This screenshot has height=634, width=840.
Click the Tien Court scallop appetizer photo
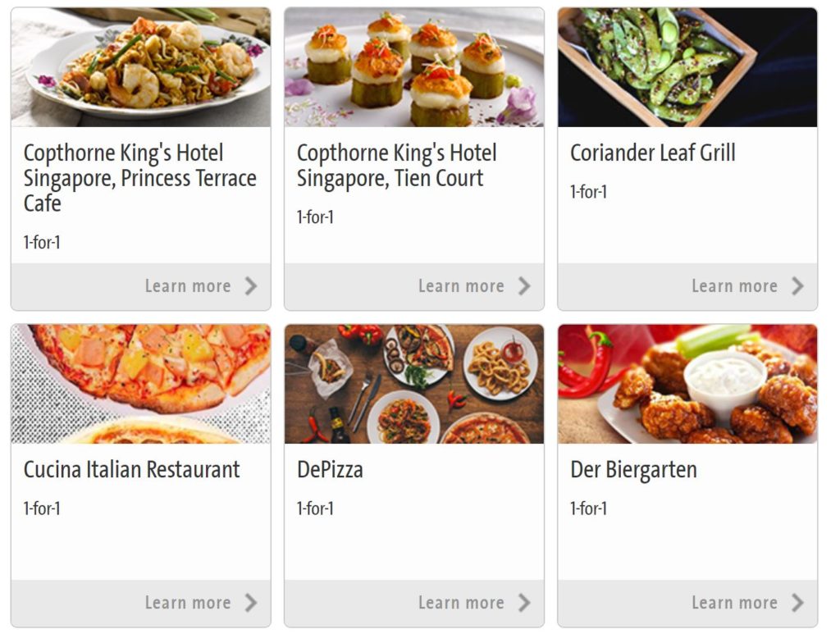click(414, 67)
